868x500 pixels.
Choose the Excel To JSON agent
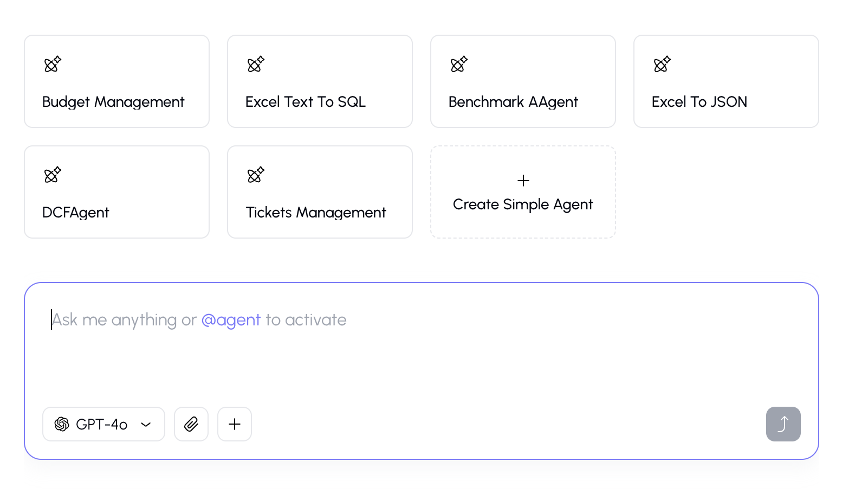click(699, 102)
